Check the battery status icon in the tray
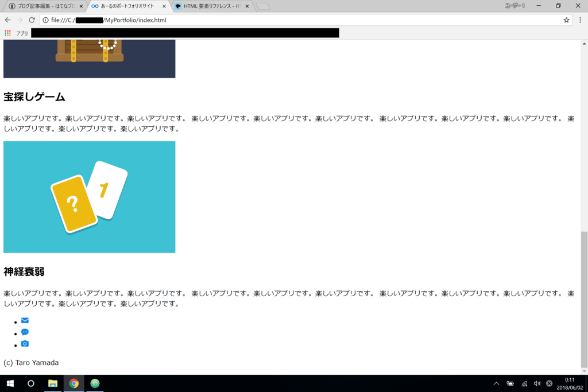Image resolution: width=588 pixels, height=392 pixels. (510, 383)
